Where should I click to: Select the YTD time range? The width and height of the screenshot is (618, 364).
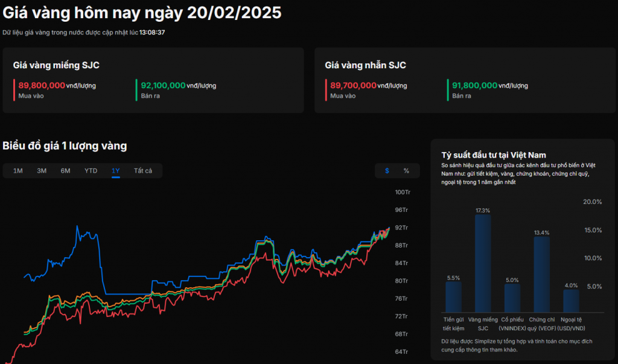(x=91, y=171)
